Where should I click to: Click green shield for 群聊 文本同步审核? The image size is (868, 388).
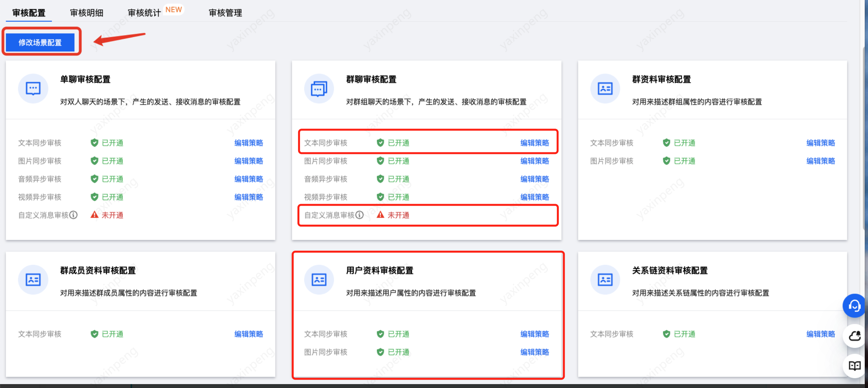click(380, 143)
